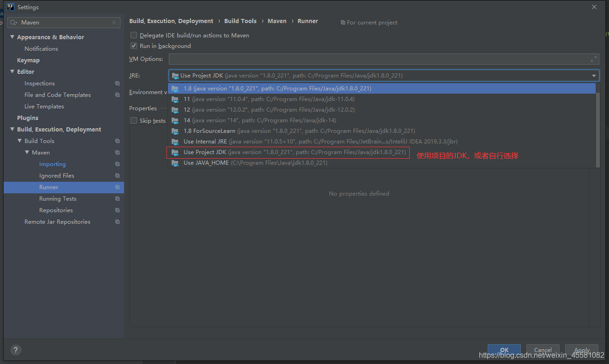Uncheck Run in background checkbox
609x364 pixels.
(x=134, y=46)
